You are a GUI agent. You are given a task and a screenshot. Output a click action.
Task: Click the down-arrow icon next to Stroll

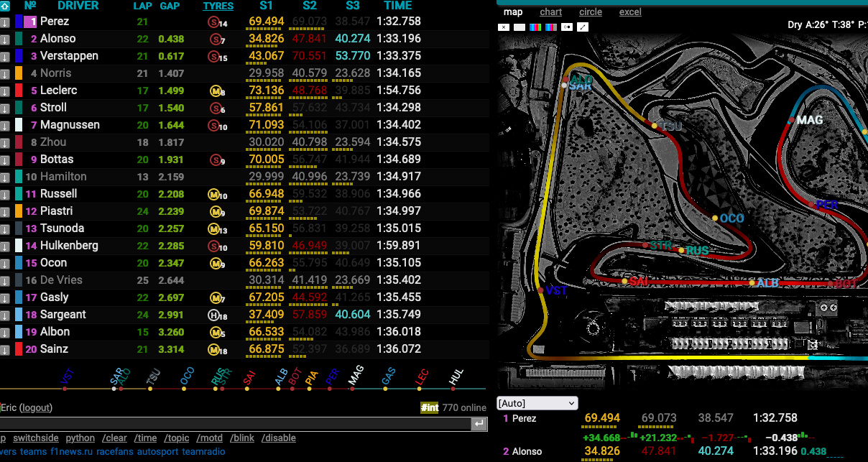click(x=4, y=108)
